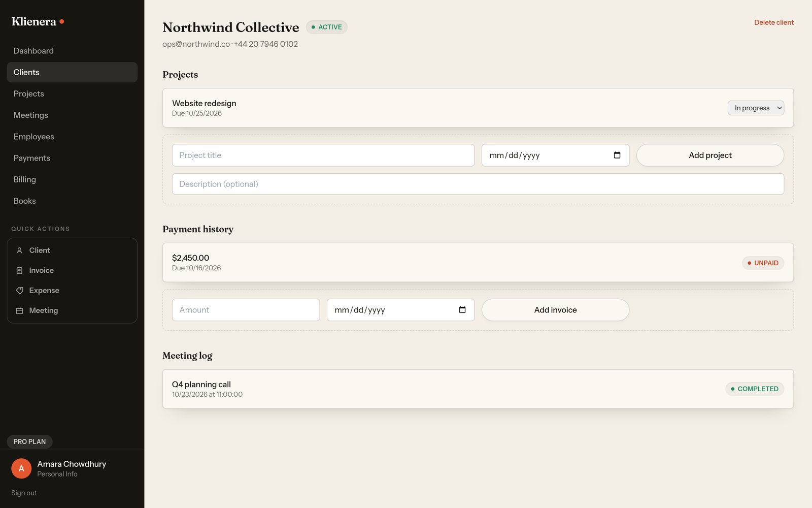812x508 pixels.
Task: Navigate to Employees in the sidebar
Action: (x=72, y=137)
